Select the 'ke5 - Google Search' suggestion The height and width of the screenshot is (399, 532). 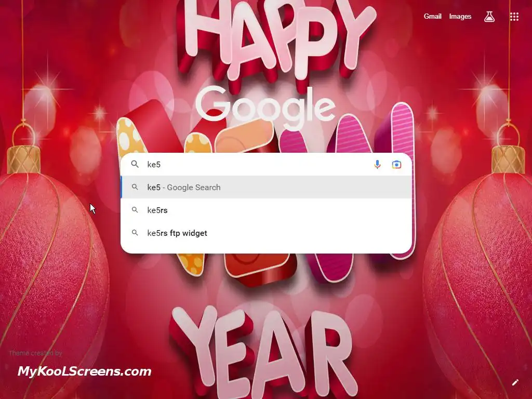tap(267, 187)
